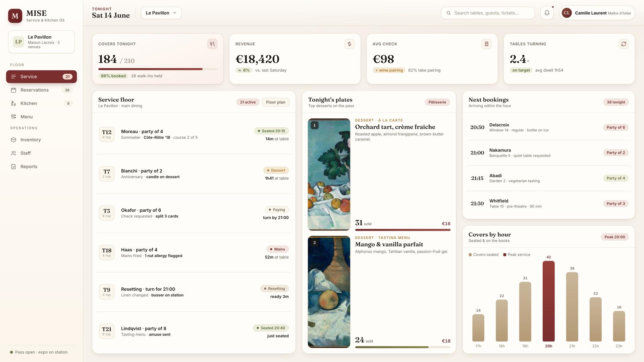Click the search magnifier icon
This screenshot has height=362, width=644.
coord(448,13)
